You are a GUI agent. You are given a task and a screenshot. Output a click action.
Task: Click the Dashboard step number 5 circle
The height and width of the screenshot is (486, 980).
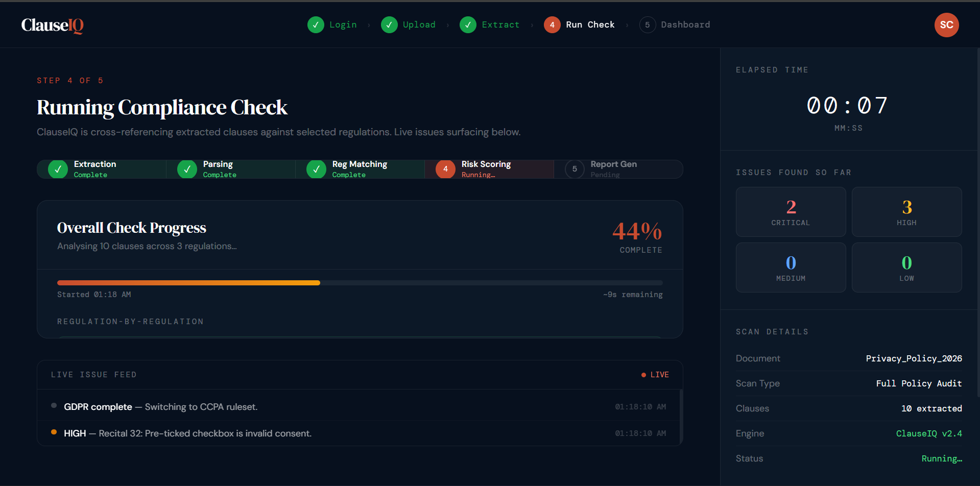647,25
